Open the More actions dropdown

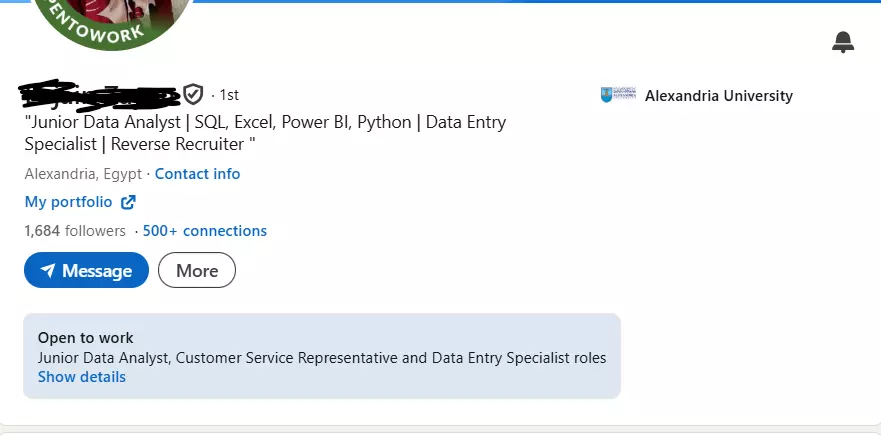pos(196,271)
